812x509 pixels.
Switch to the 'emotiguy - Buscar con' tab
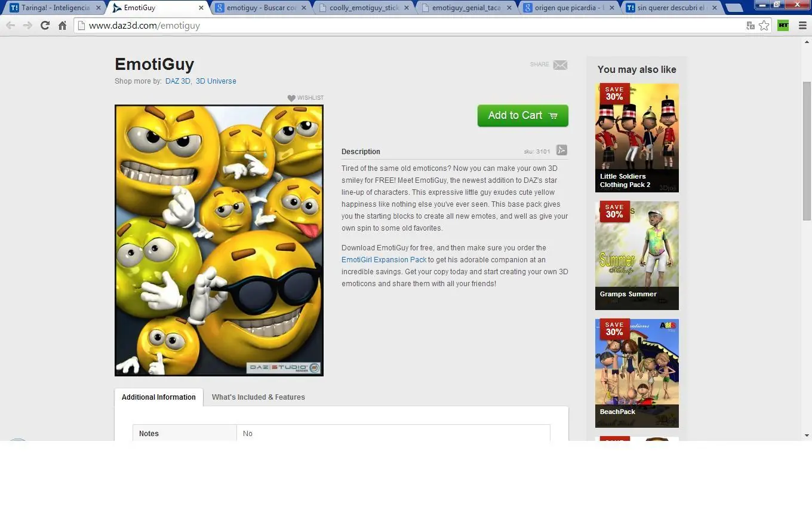coord(260,8)
